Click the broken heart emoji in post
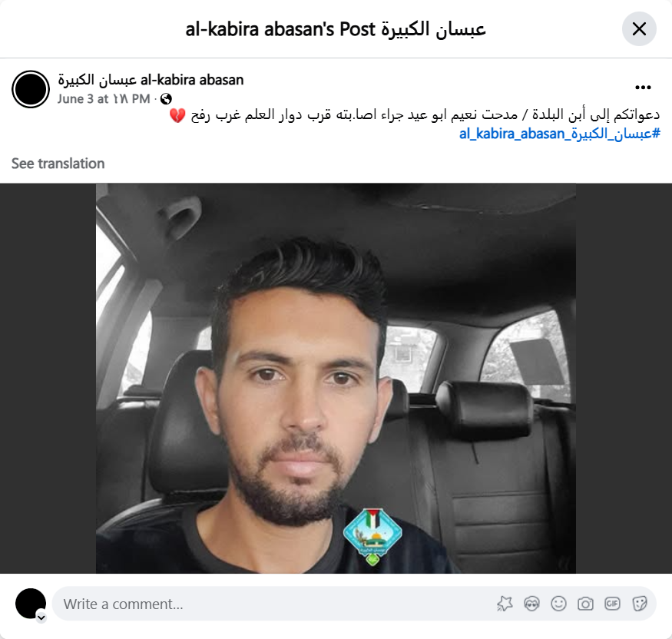Image resolution: width=672 pixels, height=639 pixels. (177, 115)
